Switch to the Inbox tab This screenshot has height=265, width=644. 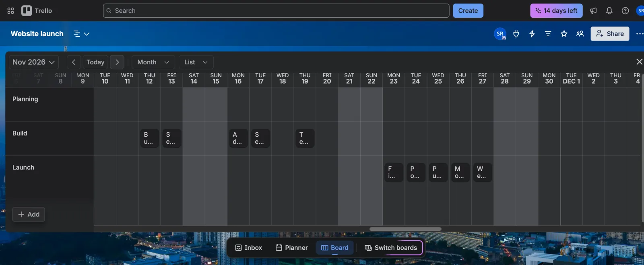coord(249,248)
